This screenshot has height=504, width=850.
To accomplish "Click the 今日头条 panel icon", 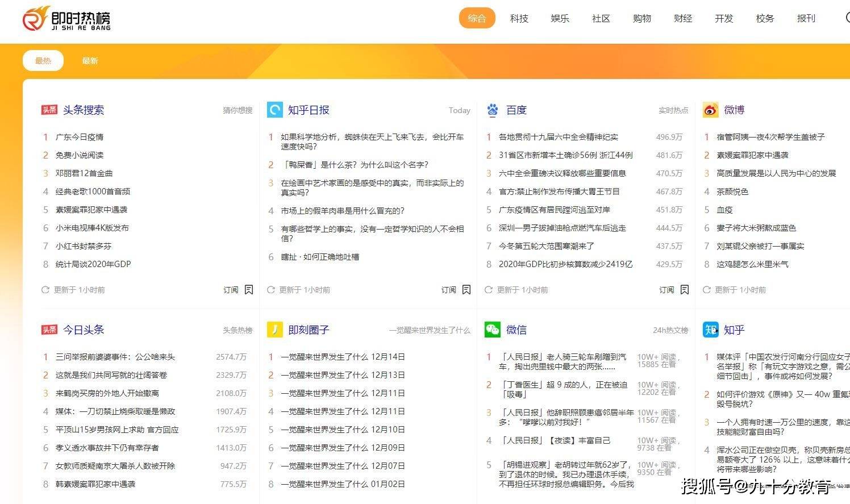I will 49,330.
